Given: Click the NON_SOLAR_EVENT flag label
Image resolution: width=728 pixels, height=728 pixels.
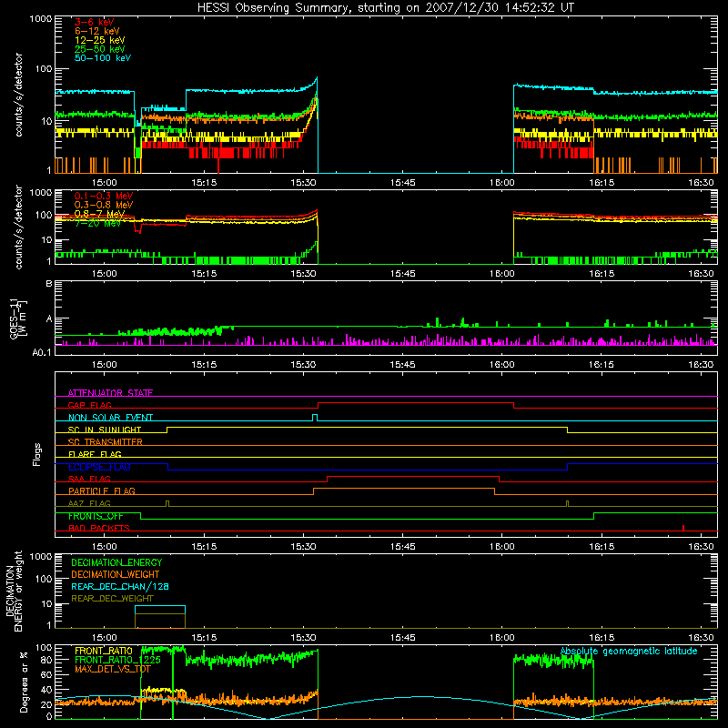Looking at the screenshot, I should pyautogui.click(x=110, y=418).
